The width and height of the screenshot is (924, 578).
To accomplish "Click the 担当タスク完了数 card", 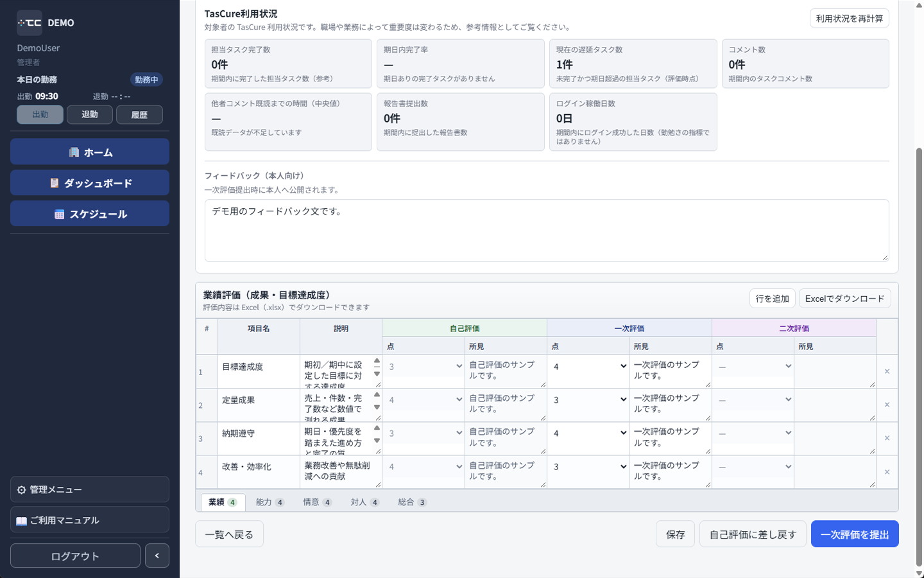I will pos(288,64).
